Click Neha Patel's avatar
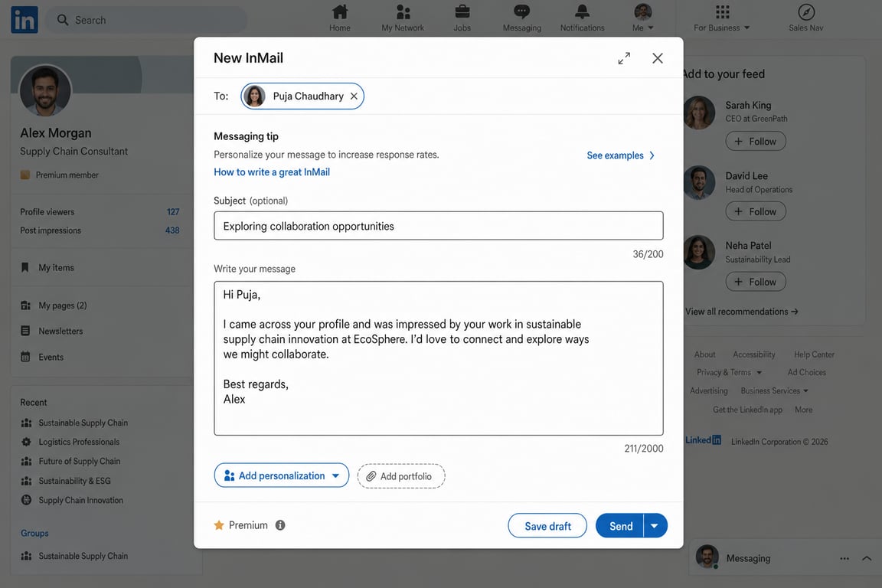 (699, 252)
